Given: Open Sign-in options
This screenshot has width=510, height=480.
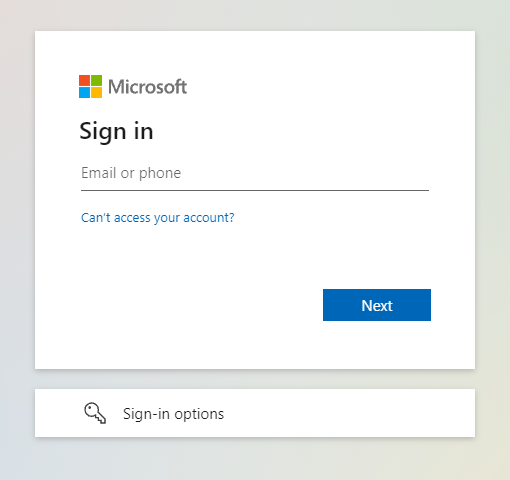Looking at the screenshot, I should click(255, 413).
